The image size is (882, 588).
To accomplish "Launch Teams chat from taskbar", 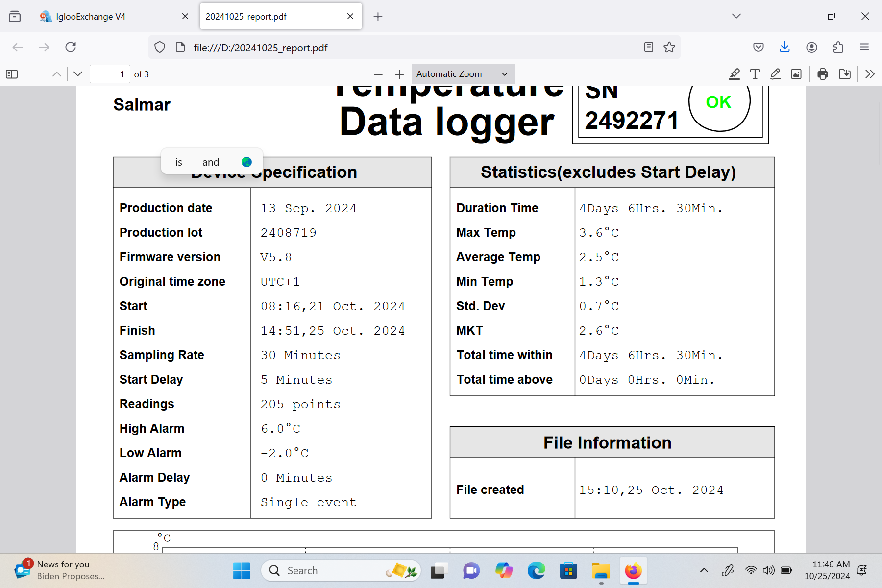I will pyautogui.click(x=471, y=570).
